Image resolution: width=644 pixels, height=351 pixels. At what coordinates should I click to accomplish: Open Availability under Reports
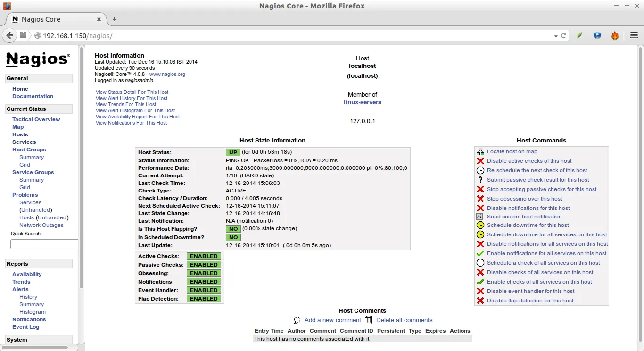27,274
